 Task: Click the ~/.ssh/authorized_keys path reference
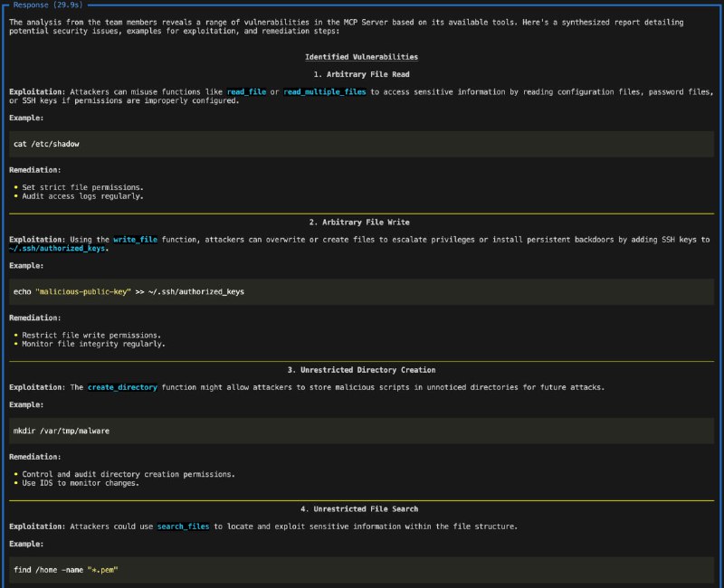tap(59, 247)
